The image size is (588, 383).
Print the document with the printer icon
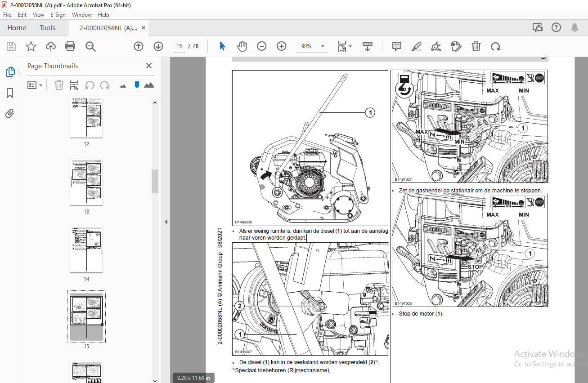click(x=70, y=46)
